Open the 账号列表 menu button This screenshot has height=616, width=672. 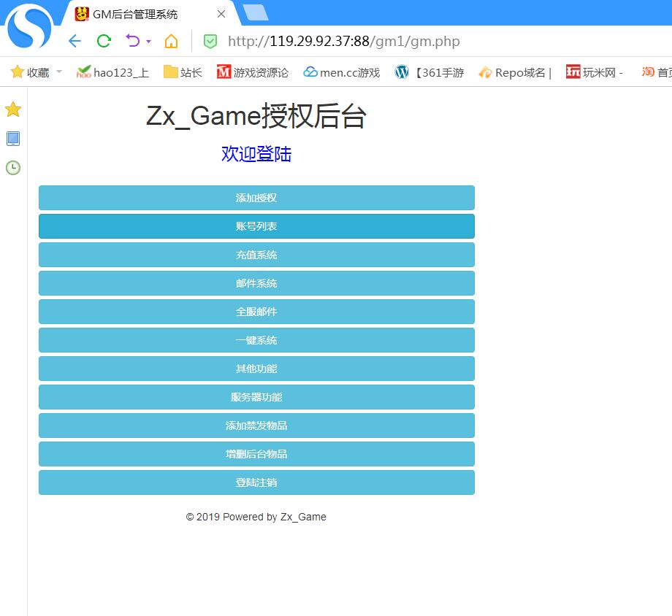coord(256,226)
